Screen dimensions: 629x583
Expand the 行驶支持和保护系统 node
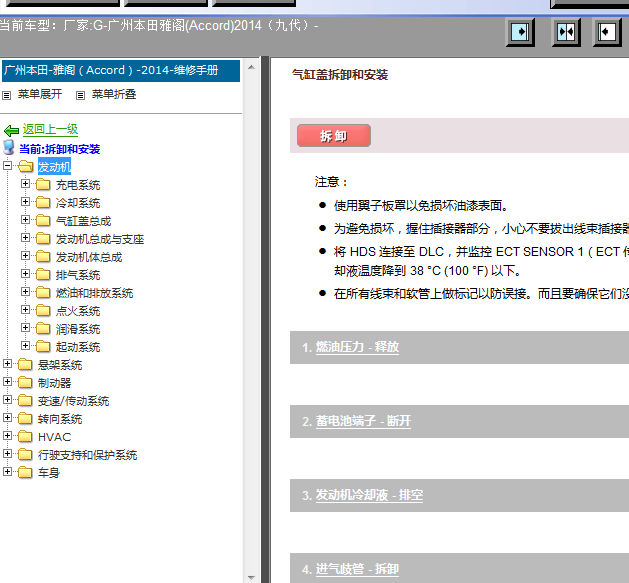click(x=7, y=453)
